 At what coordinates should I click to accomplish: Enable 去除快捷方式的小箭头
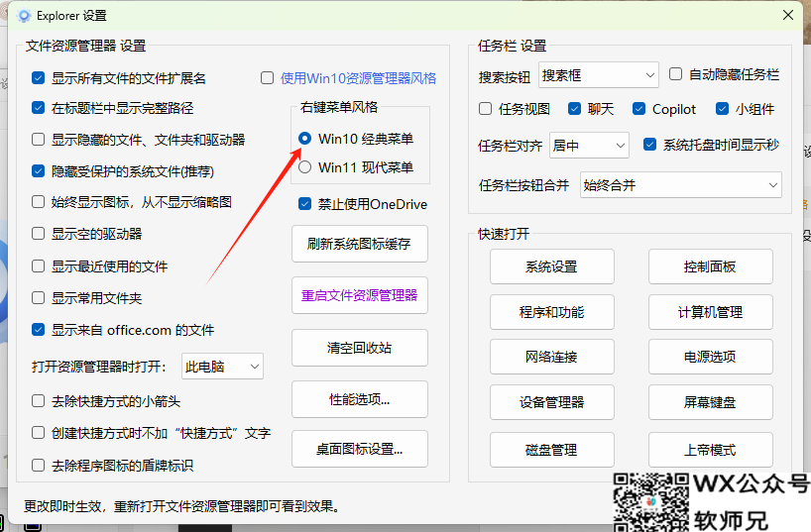(x=39, y=401)
